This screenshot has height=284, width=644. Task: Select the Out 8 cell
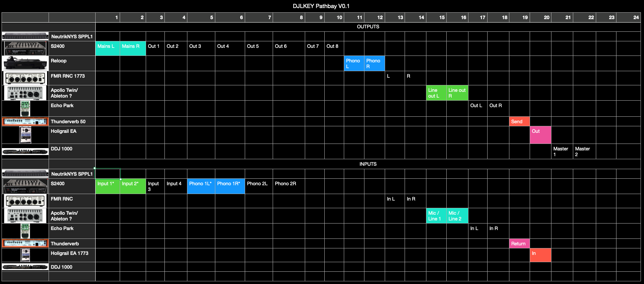[334, 49]
